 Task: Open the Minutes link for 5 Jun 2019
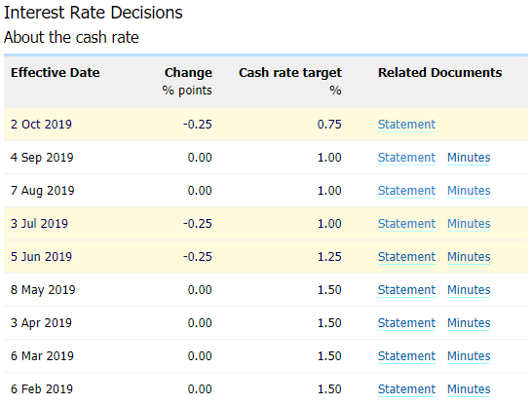tap(469, 257)
